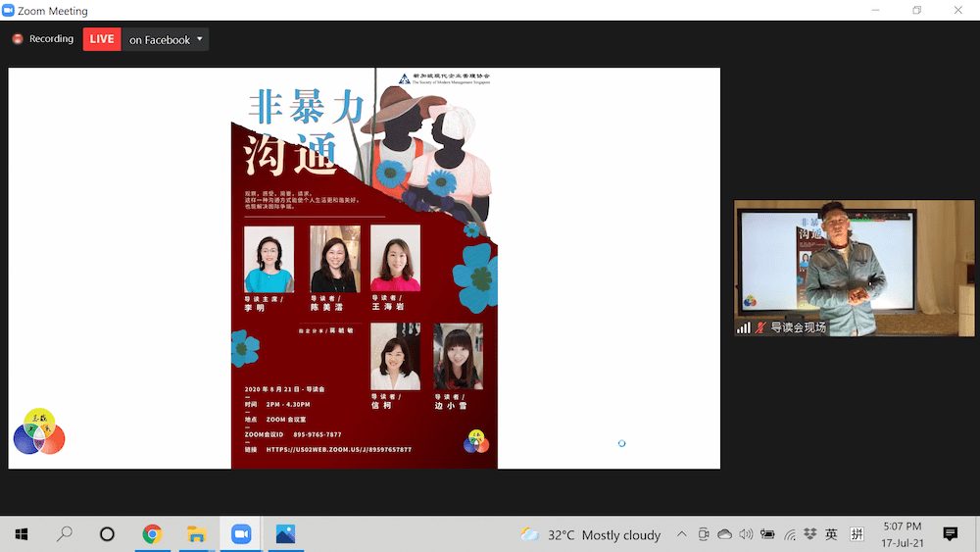
Task: Open Cortana circle on taskbar
Action: click(108, 534)
